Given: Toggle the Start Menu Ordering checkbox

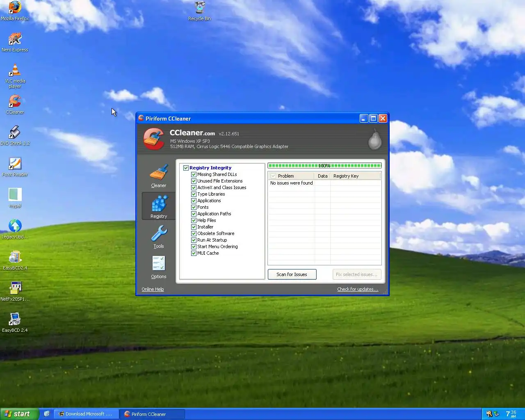Looking at the screenshot, I should coord(194,247).
